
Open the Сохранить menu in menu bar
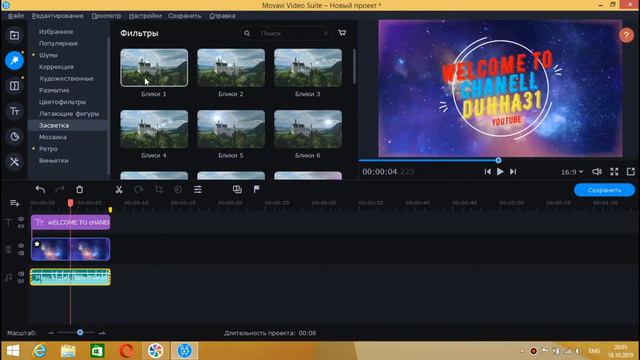(x=184, y=16)
